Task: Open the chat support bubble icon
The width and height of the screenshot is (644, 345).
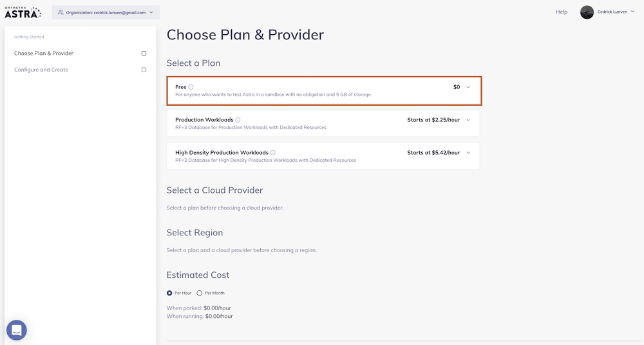Action: pyautogui.click(x=17, y=330)
